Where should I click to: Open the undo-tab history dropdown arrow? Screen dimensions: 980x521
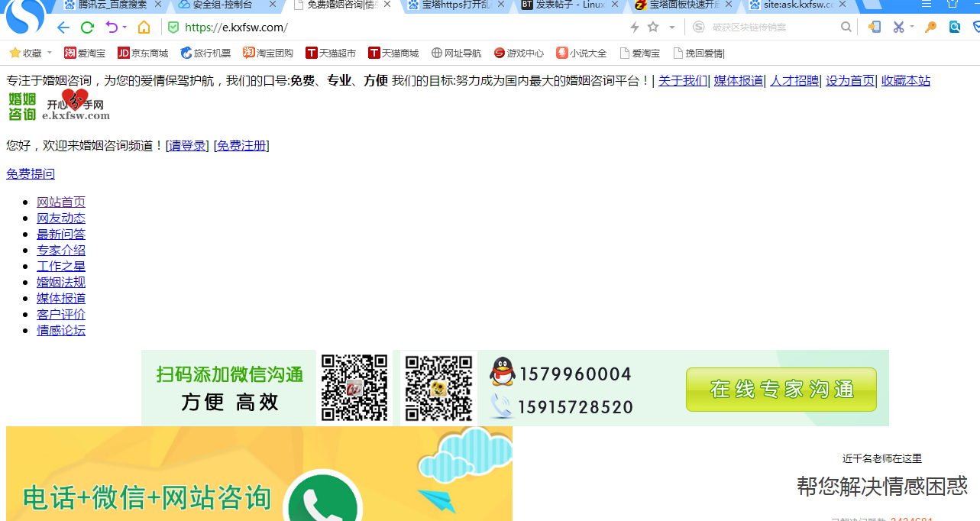pyautogui.click(x=125, y=28)
